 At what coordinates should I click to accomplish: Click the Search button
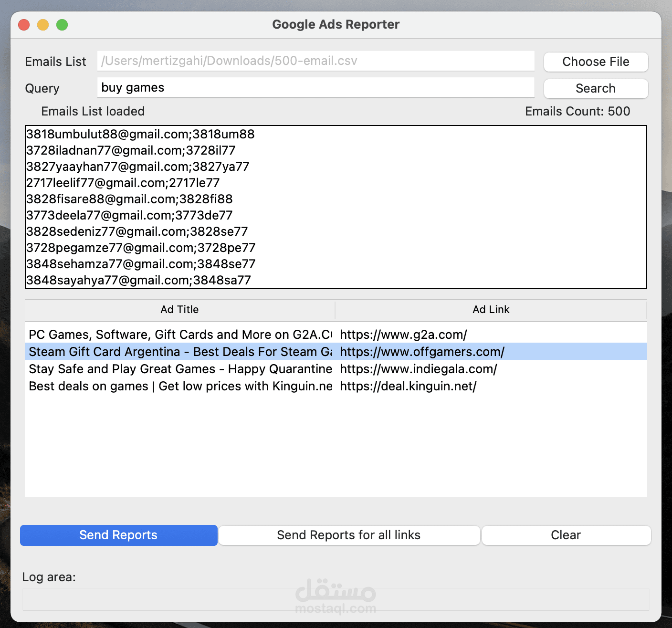(595, 88)
